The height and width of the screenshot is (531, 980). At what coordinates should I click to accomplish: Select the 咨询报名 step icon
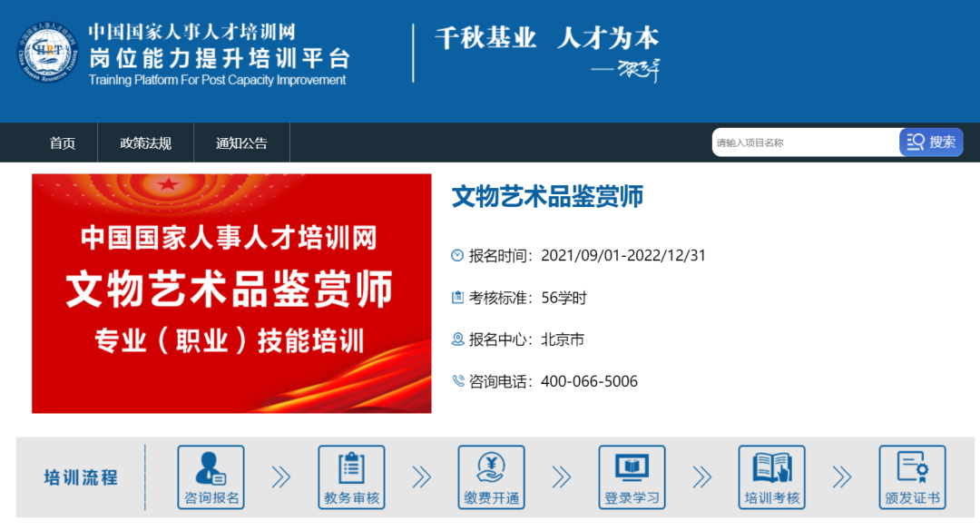pos(211,477)
